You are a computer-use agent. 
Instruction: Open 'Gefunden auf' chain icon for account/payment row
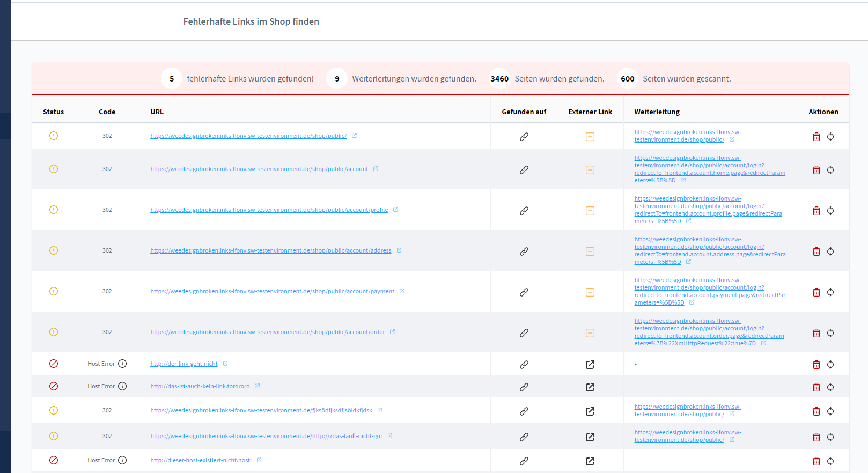pyautogui.click(x=524, y=292)
